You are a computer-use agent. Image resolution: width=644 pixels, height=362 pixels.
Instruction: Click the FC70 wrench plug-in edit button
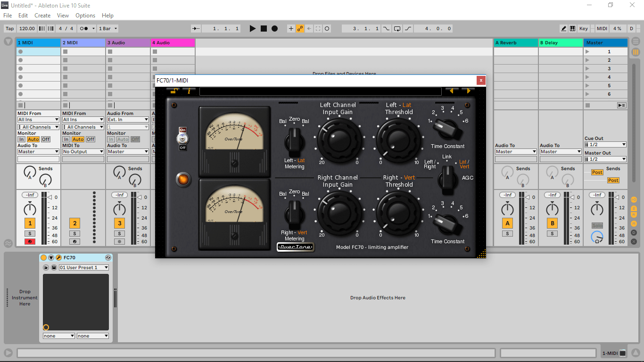point(59,258)
